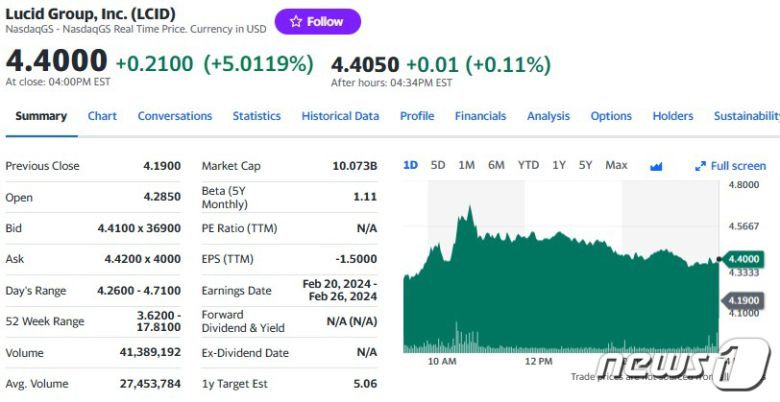Click the 4.4000 current price marker
The image size is (780, 402).
(x=744, y=259)
